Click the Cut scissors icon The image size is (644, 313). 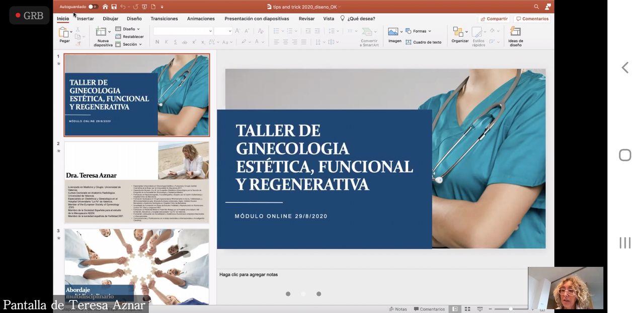78,29
